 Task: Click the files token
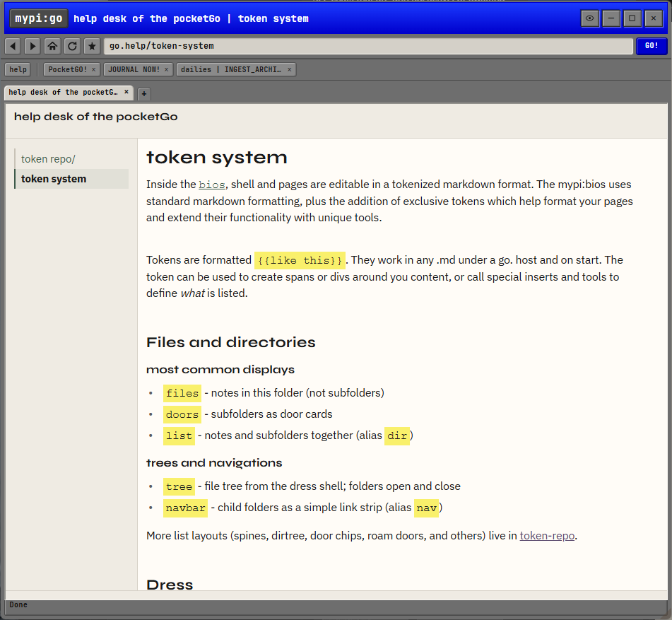[182, 393]
